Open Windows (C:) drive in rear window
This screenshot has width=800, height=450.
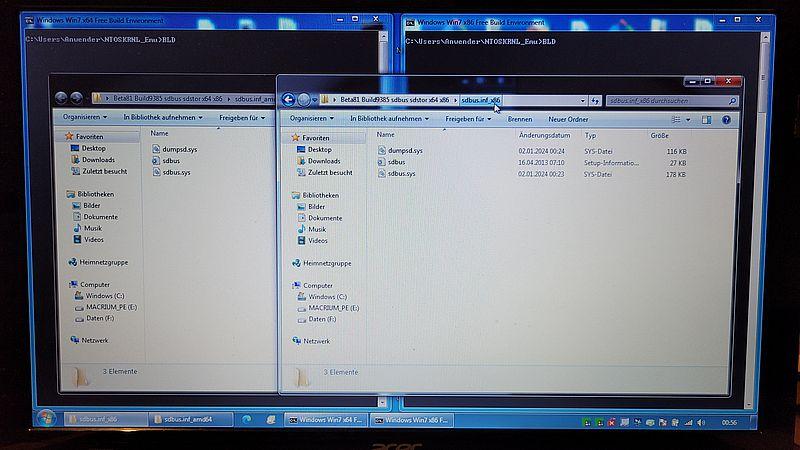[99, 295]
